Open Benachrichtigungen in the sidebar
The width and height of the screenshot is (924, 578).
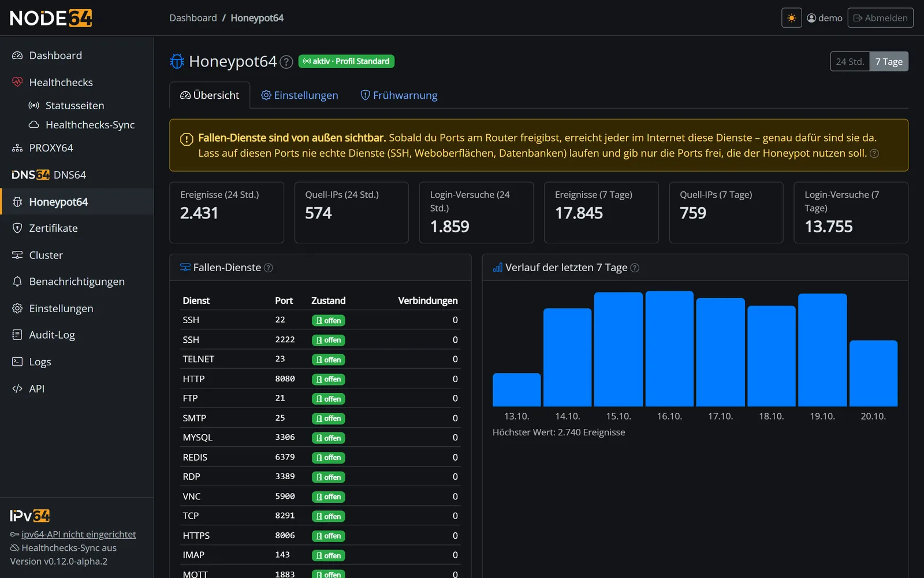pos(77,281)
